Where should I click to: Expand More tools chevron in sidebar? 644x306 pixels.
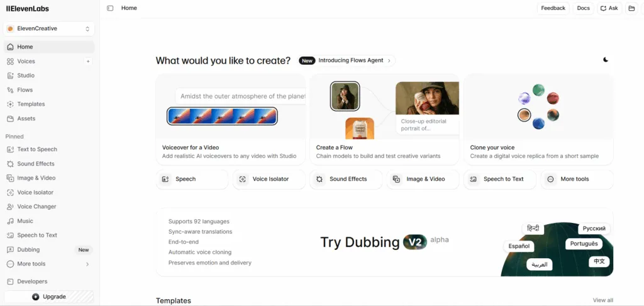click(87, 264)
